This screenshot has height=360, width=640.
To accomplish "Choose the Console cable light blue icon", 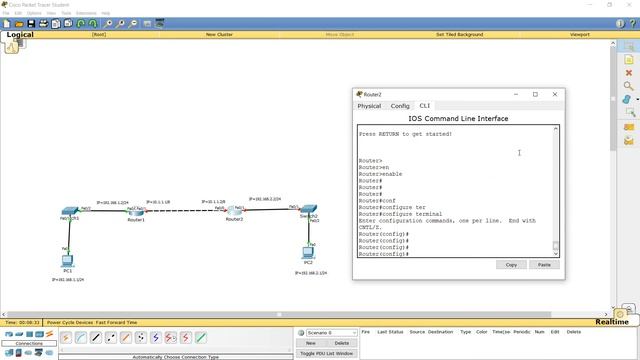I will point(81,338).
